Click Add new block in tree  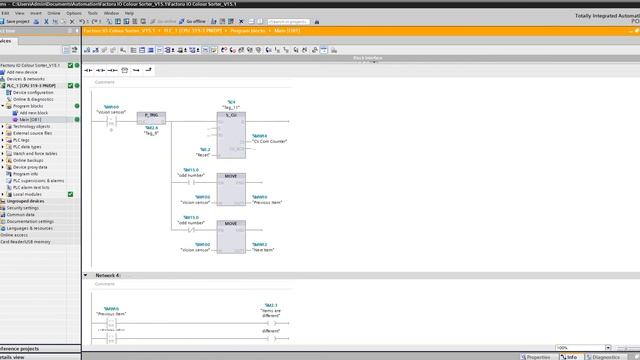pyautogui.click(x=33, y=113)
